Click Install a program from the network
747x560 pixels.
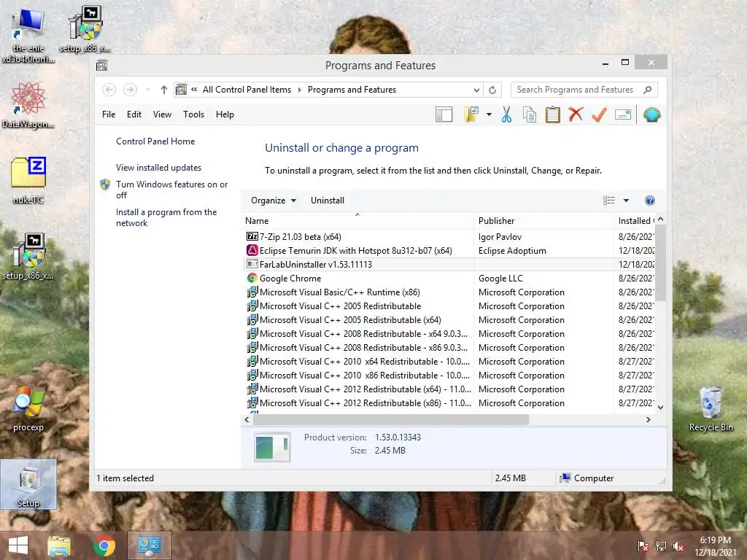pos(166,217)
